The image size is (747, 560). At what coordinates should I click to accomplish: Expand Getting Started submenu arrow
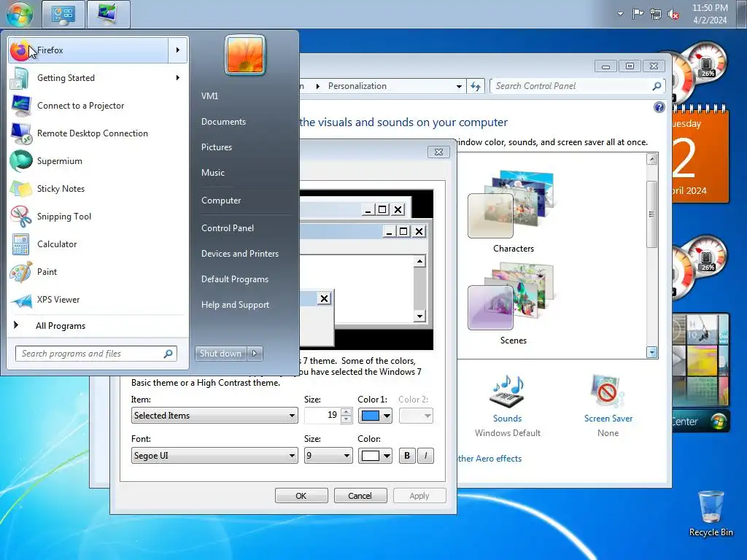tap(178, 77)
